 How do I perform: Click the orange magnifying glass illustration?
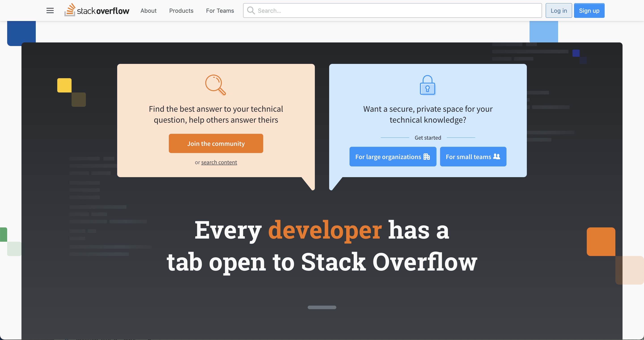[216, 85]
